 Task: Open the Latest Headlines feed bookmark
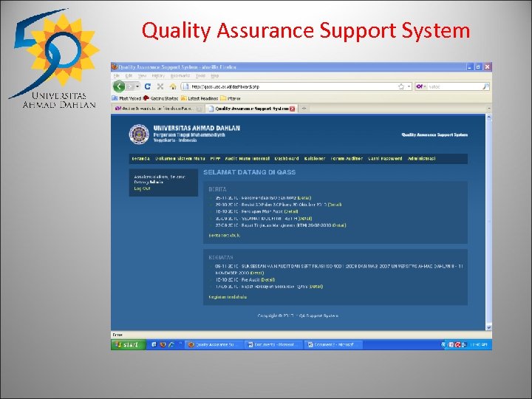(199, 98)
